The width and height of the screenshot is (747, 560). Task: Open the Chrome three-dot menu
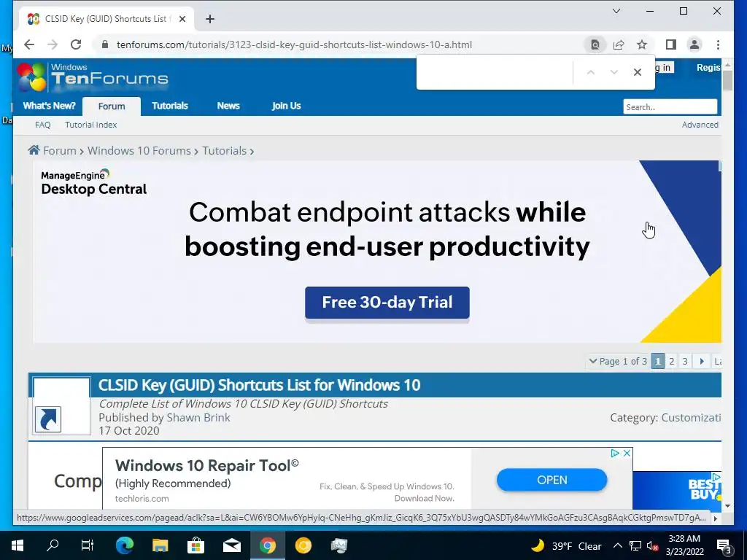(718, 44)
